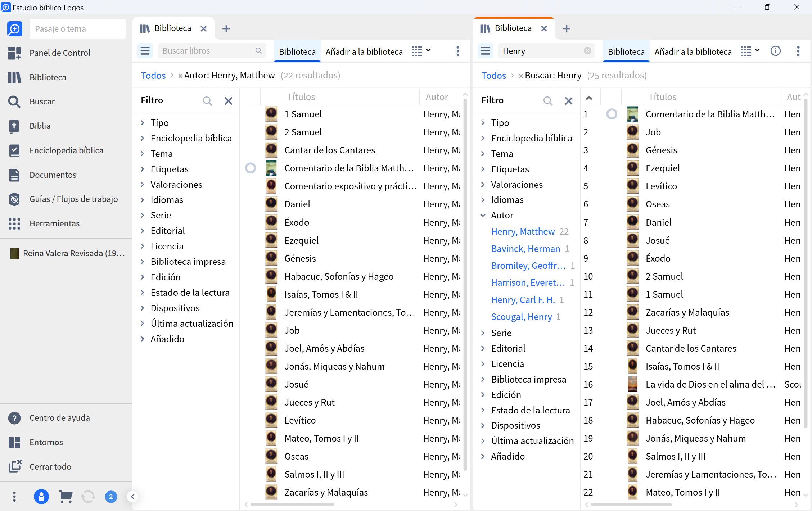Screen dimensions: 812x511
Task: Expand the Serie filter in the right panel
Action: [x=483, y=333]
